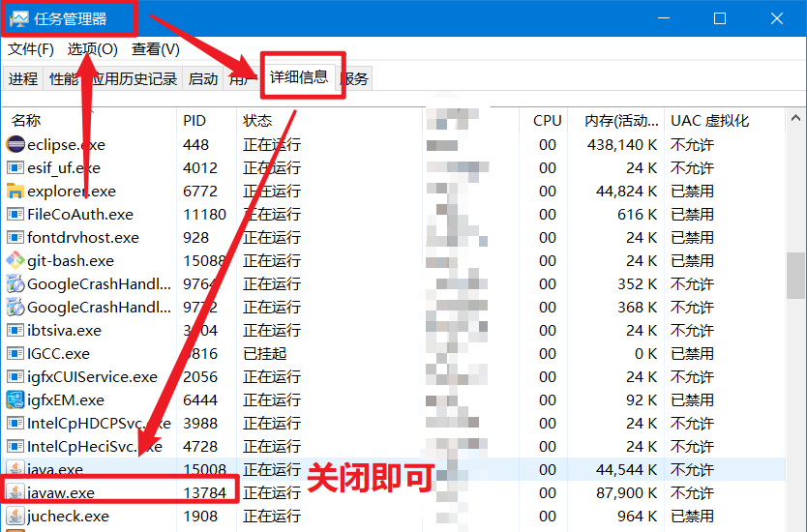Switch to the 进程 tab
This screenshot has height=532, width=807.
23,78
